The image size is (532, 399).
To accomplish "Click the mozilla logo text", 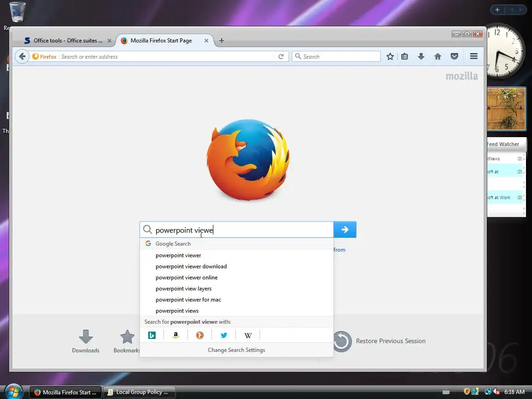I will (x=461, y=76).
